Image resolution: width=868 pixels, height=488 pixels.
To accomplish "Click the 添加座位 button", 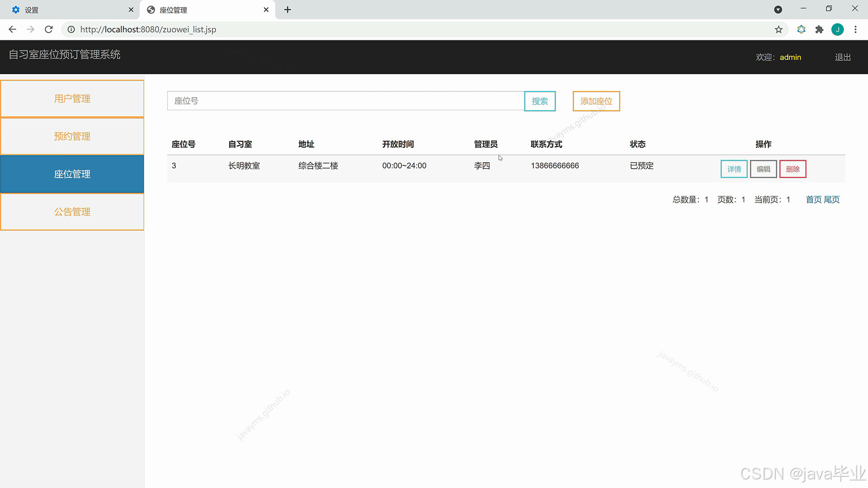I will coord(596,101).
